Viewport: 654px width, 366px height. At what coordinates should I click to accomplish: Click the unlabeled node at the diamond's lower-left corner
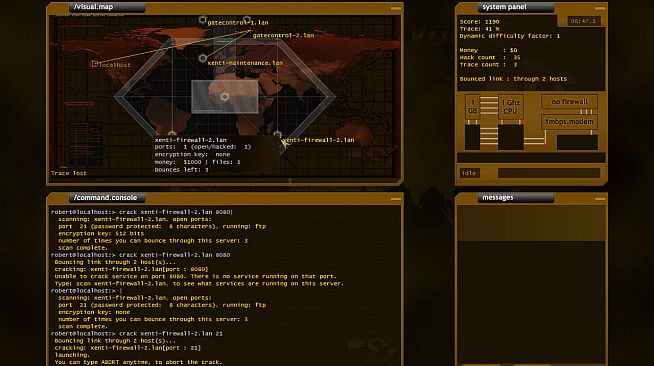click(172, 134)
